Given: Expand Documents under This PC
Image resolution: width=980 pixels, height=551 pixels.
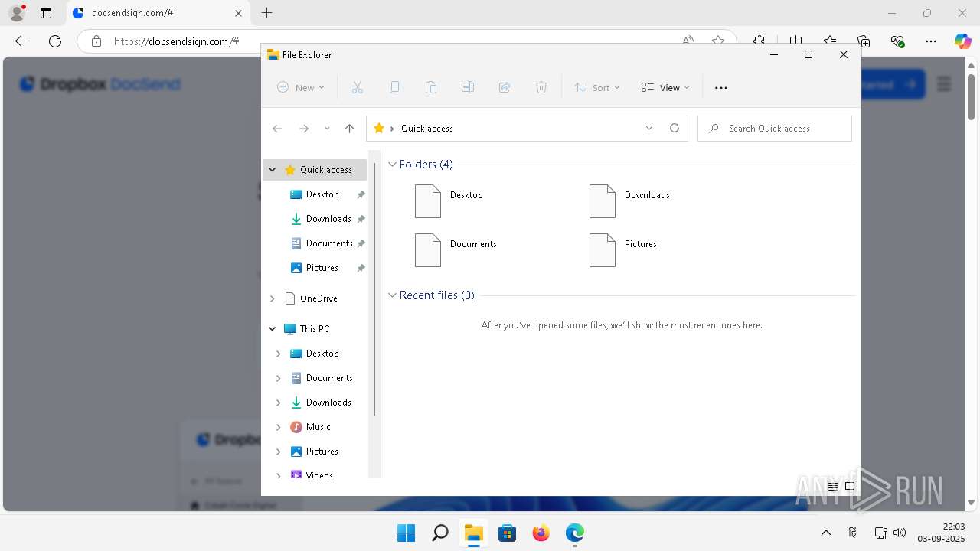Looking at the screenshot, I should 278,378.
